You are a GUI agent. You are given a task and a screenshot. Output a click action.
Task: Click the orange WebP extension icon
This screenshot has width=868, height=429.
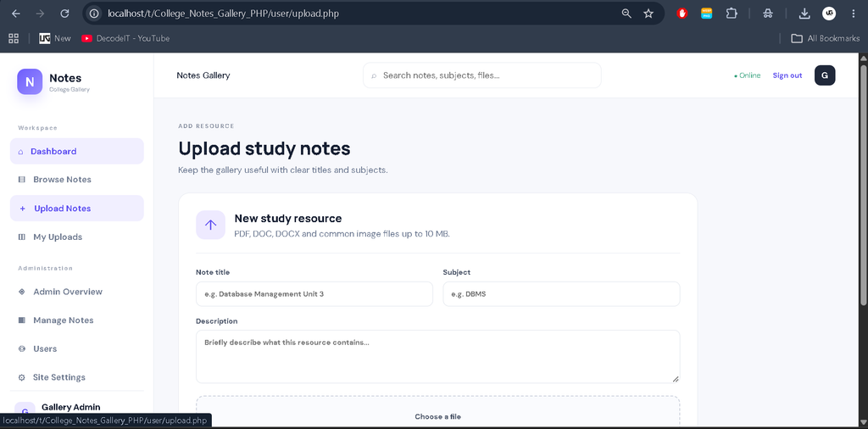point(706,14)
